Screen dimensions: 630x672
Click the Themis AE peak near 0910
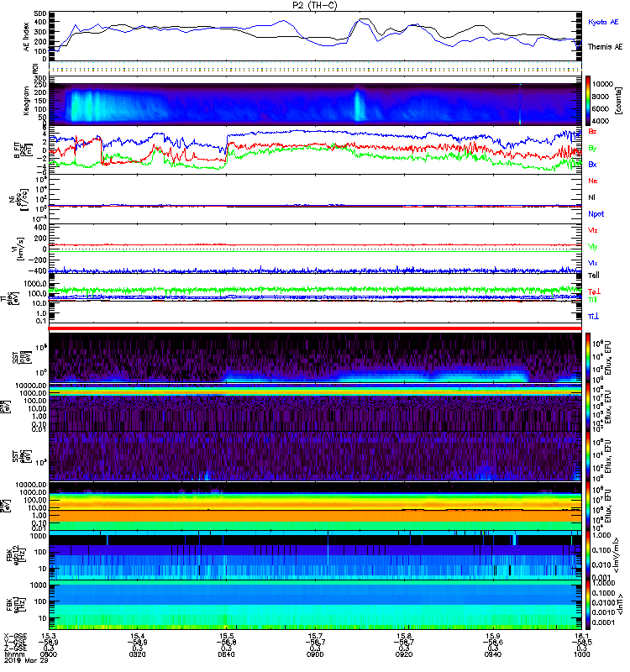(x=364, y=19)
